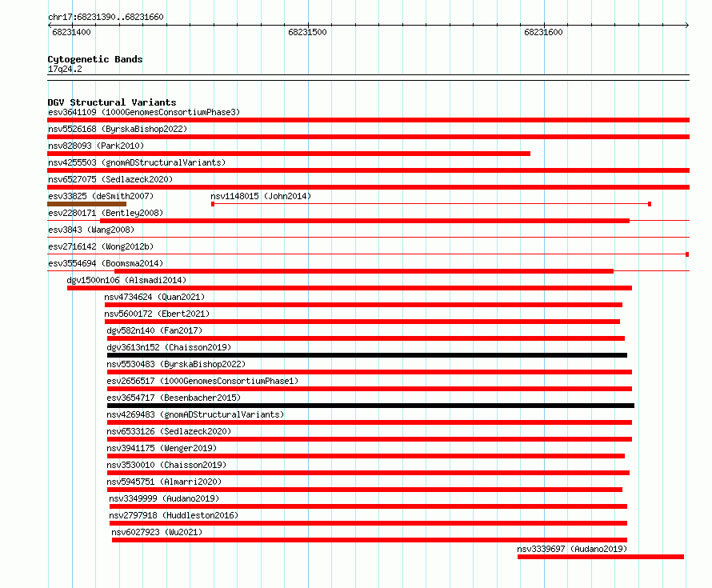Click the nsv6533126 (Sedlazeck2020) label
The image size is (712, 588).
tap(169, 431)
